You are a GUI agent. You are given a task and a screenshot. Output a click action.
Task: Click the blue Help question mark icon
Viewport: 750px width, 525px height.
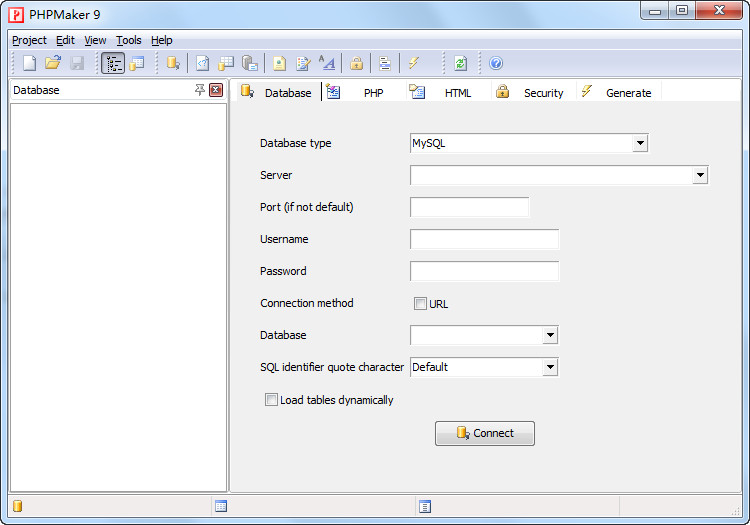coord(496,63)
